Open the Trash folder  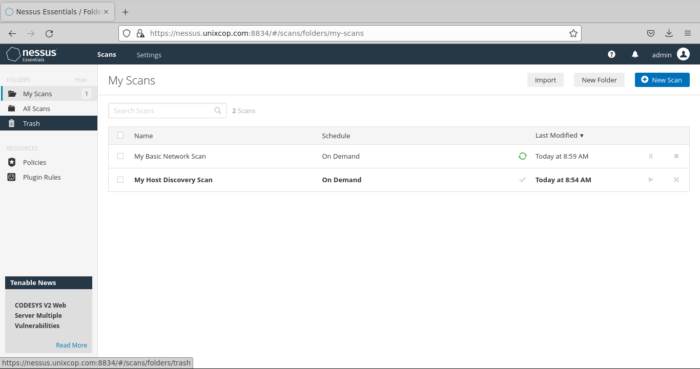coord(49,123)
